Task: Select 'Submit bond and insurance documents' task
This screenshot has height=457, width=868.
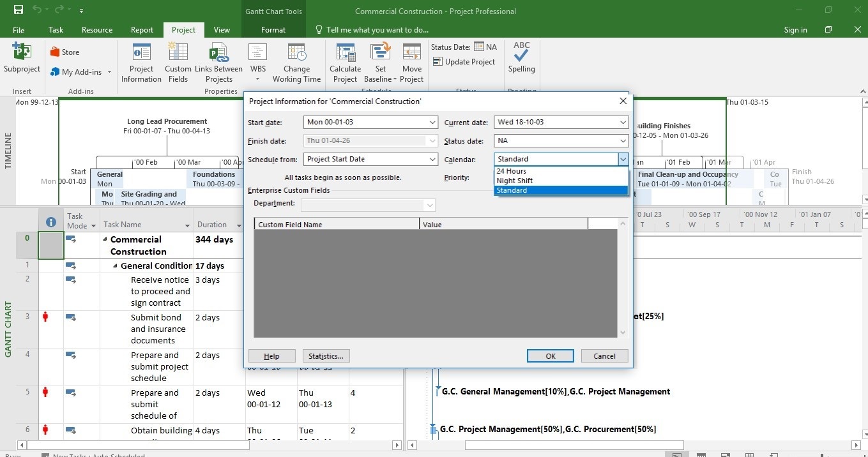Action: coord(146,329)
